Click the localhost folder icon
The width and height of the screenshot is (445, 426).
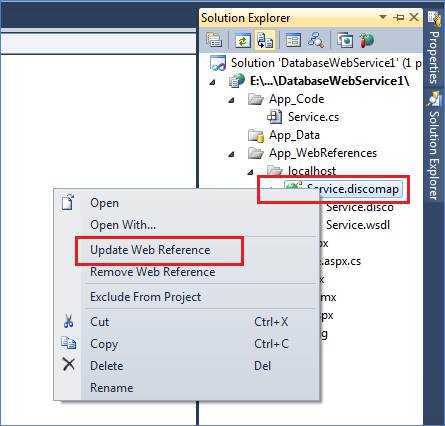[x=275, y=171]
